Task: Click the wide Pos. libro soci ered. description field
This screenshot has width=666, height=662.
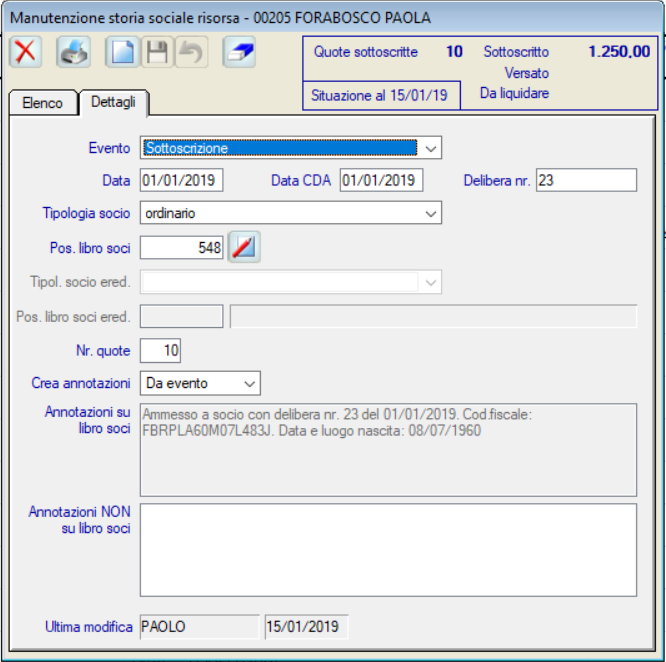Action: click(433, 316)
